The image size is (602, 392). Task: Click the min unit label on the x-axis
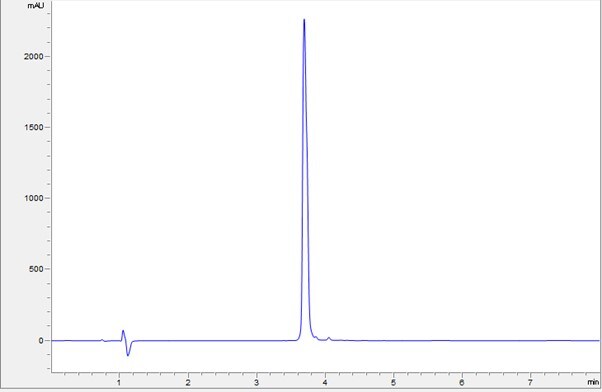593,382
